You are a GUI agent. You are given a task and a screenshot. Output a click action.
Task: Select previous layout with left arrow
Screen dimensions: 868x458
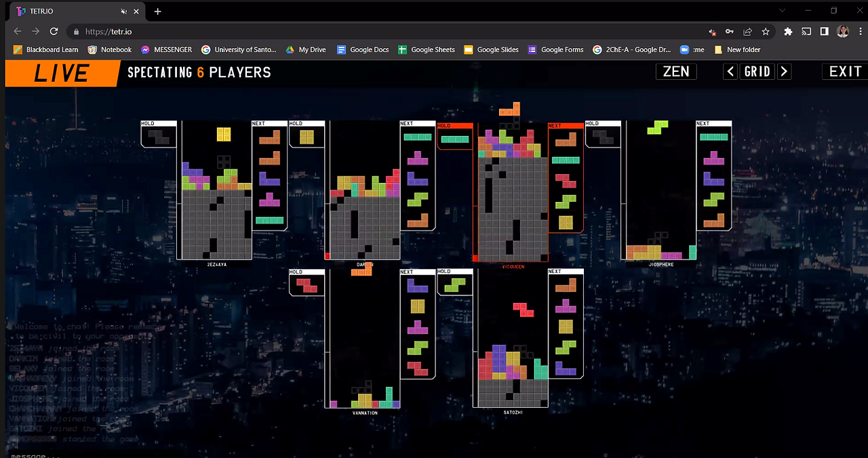(730, 71)
